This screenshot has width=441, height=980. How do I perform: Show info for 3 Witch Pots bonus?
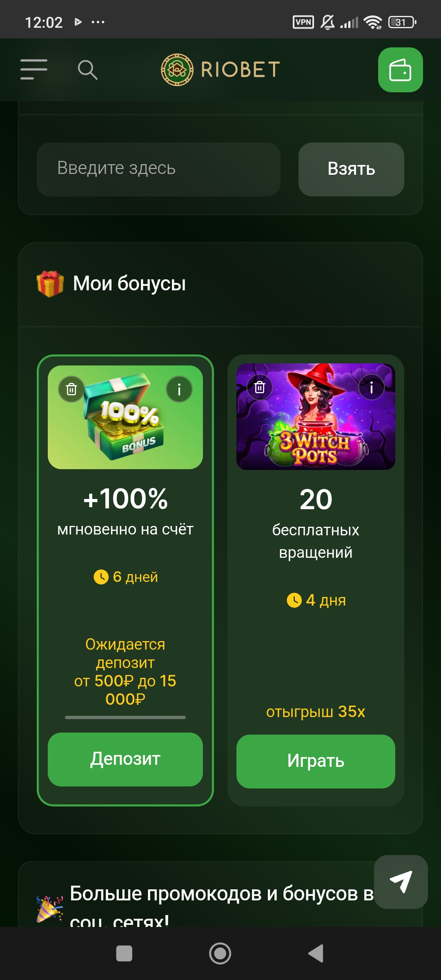[x=371, y=387]
